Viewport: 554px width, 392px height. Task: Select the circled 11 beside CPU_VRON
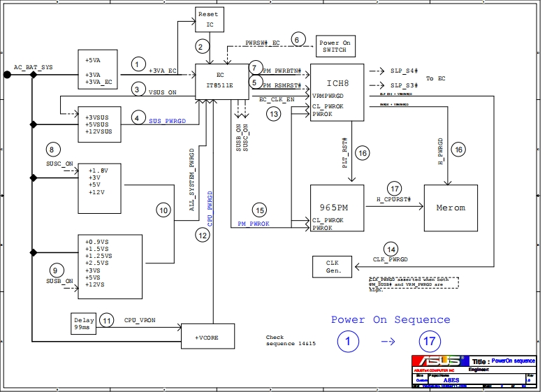(107, 319)
